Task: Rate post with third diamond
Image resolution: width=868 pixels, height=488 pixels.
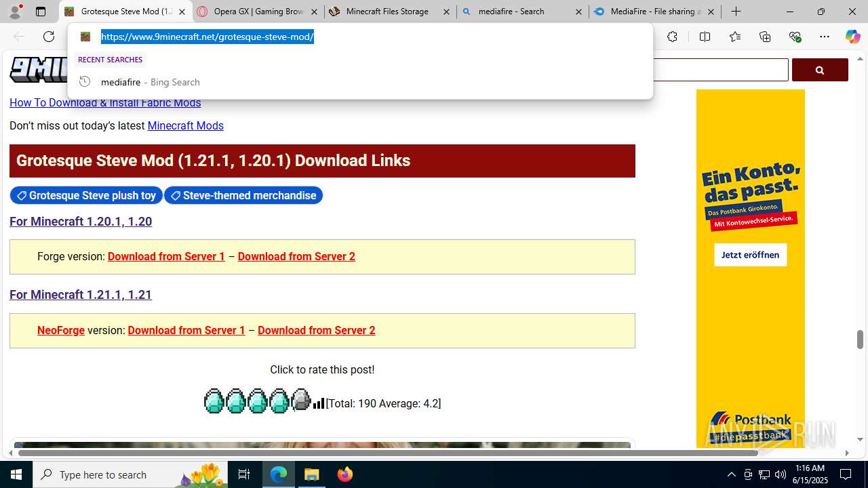Action: click(258, 401)
